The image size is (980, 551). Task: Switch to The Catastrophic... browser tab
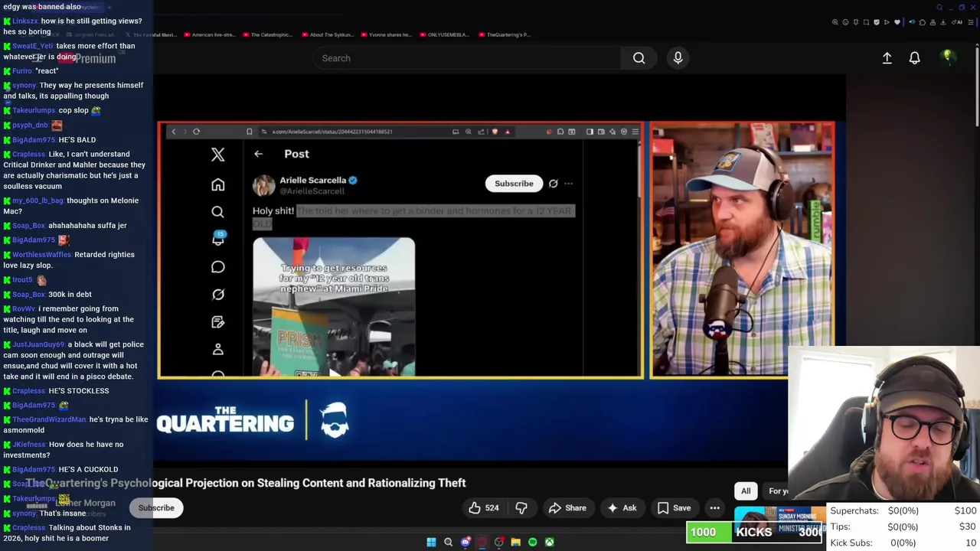pyautogui.click(x=267, y=34)
